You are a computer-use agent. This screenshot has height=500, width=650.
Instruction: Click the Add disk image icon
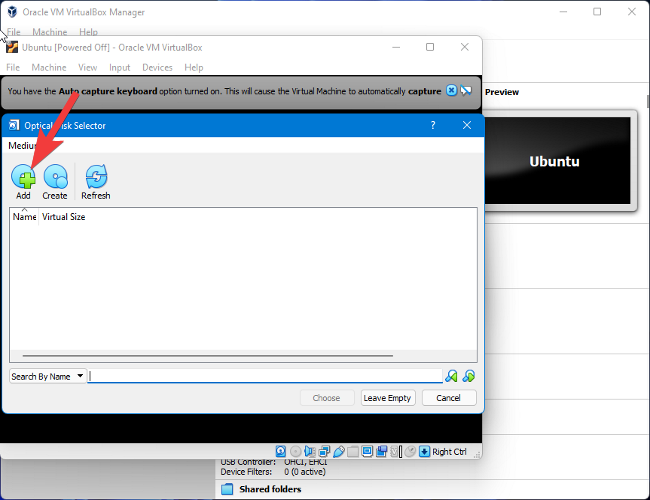(x=23, y=177)
